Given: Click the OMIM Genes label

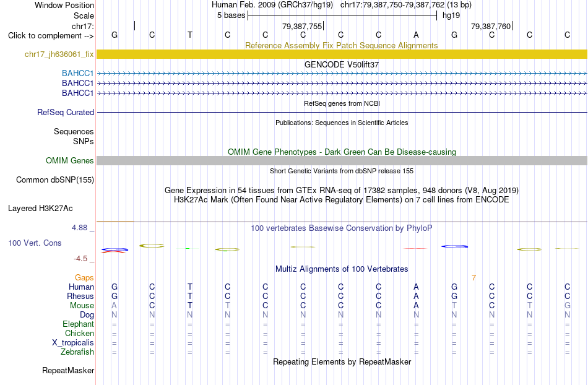Looking at the screenshot, I should pos(69,160).
